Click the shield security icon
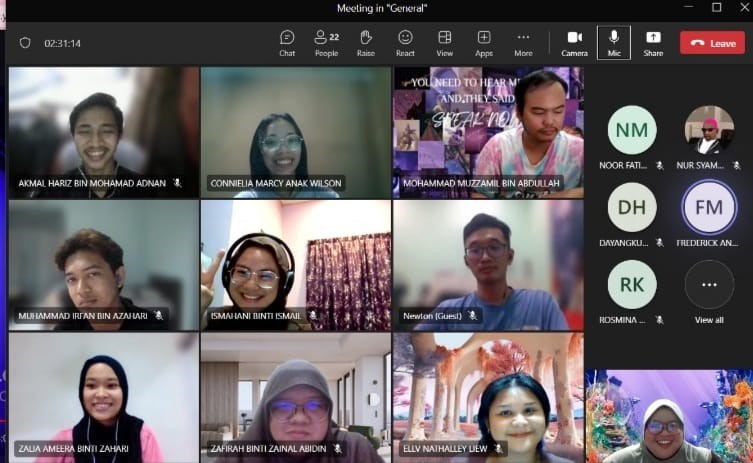The width and height of the screenshot is (753, 463). (25, 43)
